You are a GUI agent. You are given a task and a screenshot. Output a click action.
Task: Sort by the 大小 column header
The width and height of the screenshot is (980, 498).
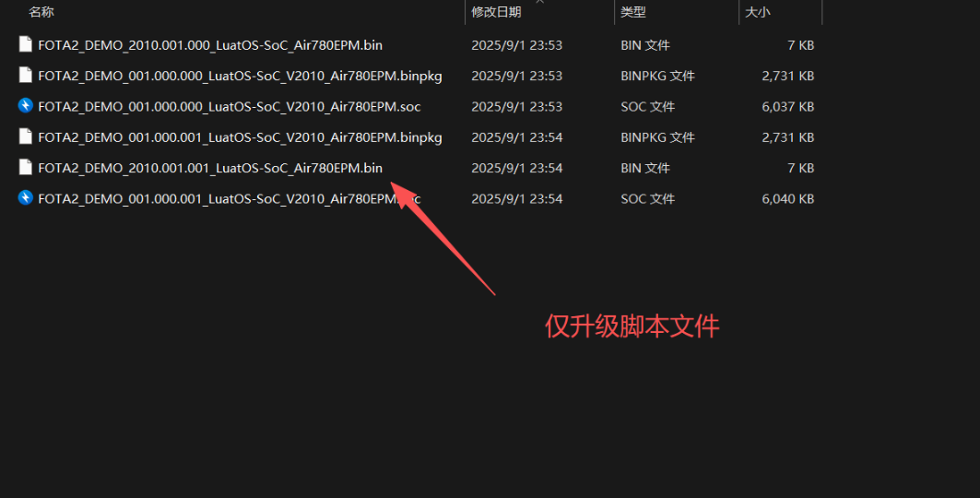pyautogui.click(x=758, y=12)
